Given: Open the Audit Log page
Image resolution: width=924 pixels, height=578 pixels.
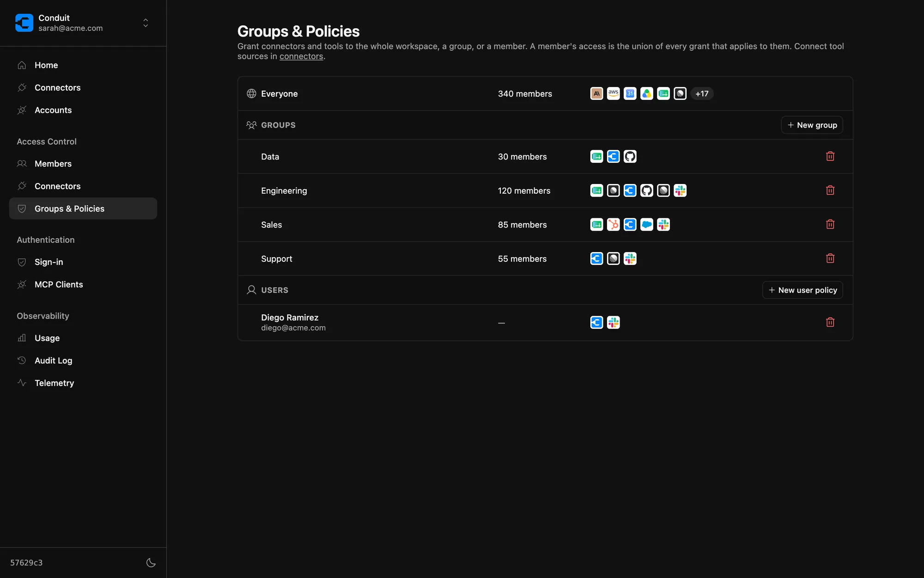Looking at the screenshot, I should pos(83,360).
